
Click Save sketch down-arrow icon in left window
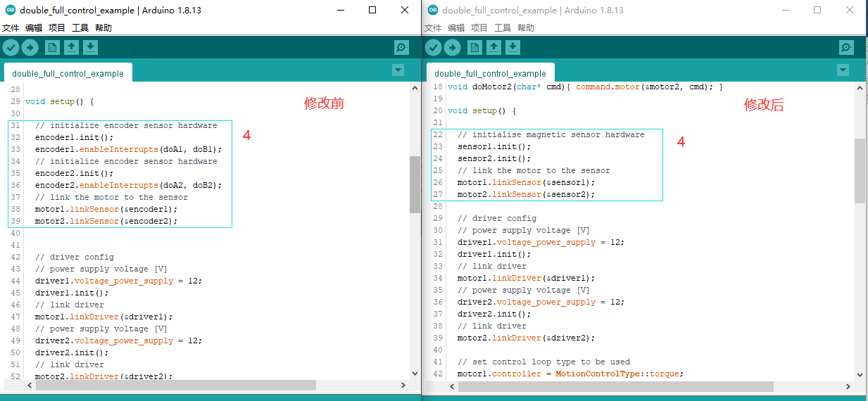click(90, 47)
